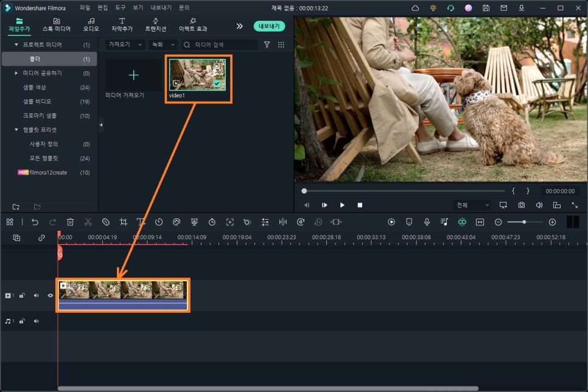The image size is (588, 392).
Task: Toggle auto ripple snap icon
Action: [462, 222]
